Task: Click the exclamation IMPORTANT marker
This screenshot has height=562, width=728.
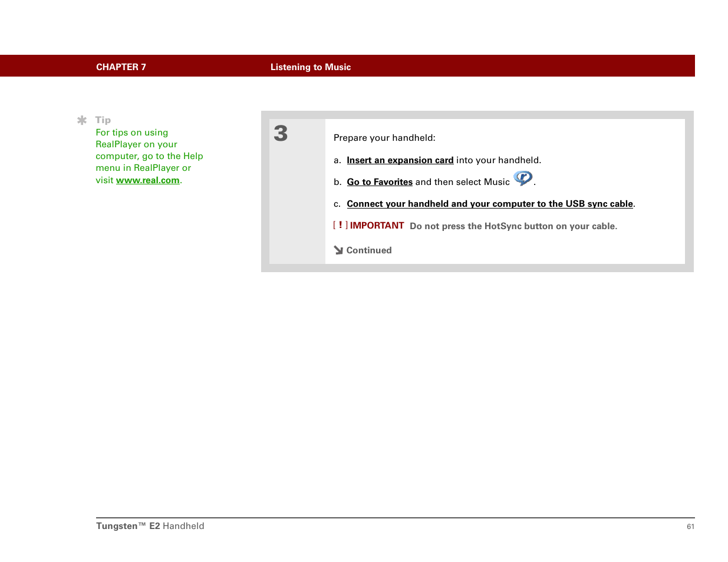Action: (340, 226)
